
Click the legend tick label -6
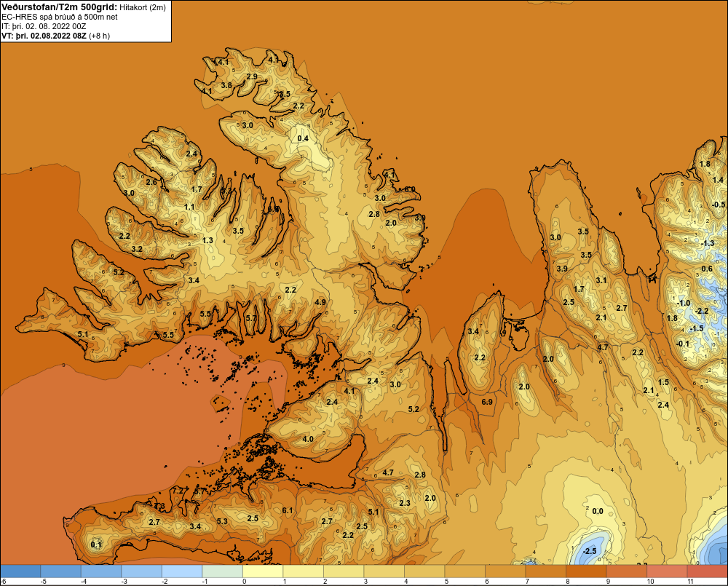(x=3, y=582)
